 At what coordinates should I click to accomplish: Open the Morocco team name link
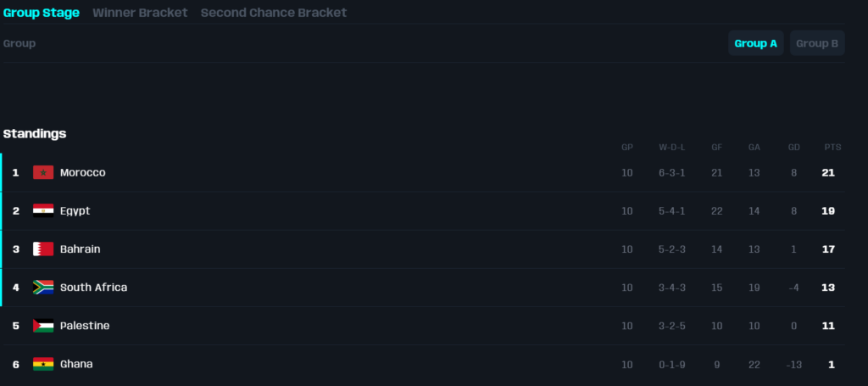click(82, 172)
